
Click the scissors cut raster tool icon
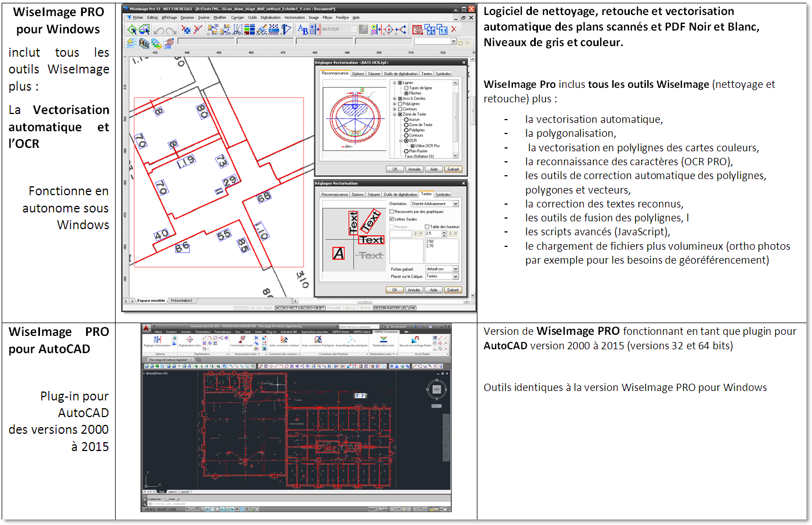click(237, 29)
